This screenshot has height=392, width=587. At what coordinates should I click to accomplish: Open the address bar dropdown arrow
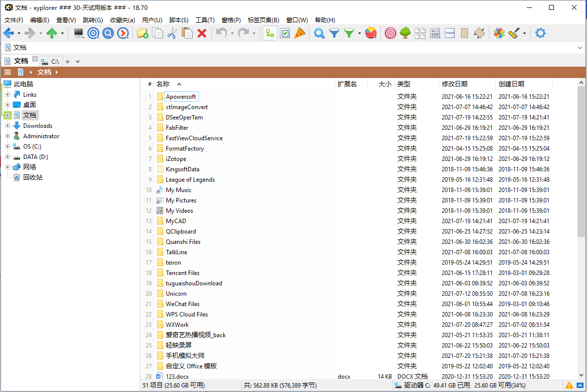pyautogui.click(x=580, y=47)
